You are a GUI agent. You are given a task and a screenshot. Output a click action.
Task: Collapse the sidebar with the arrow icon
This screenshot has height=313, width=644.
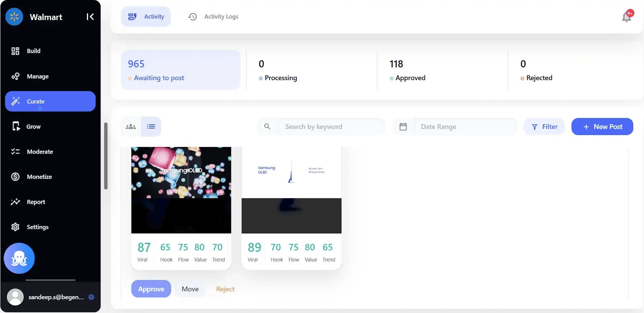[90, 17]
